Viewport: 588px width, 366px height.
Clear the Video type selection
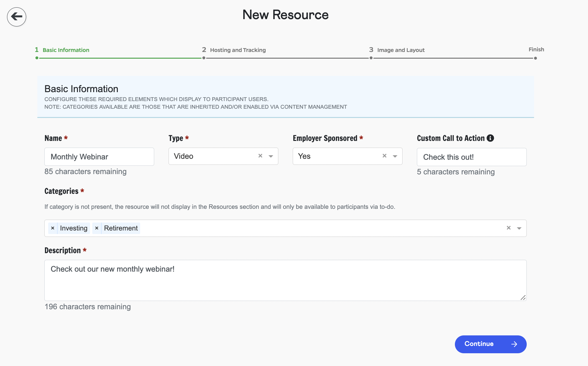[x=260, y=156]
